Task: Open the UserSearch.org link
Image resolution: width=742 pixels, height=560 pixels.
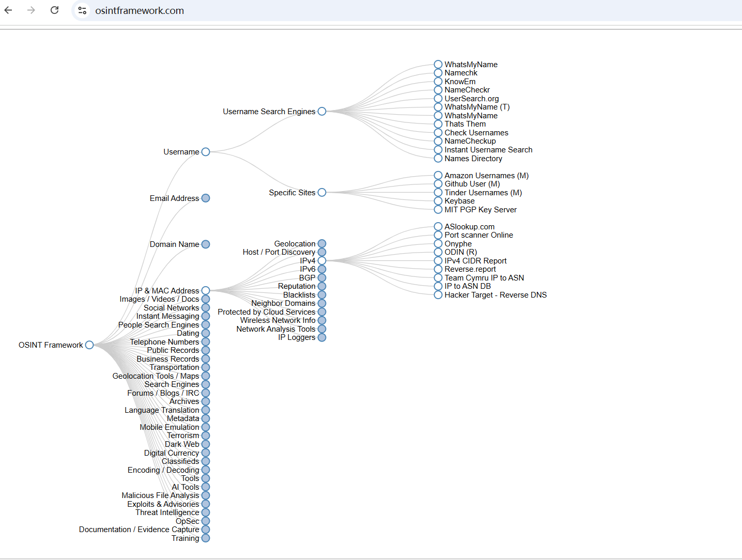Action: click(x=472, y=99)
